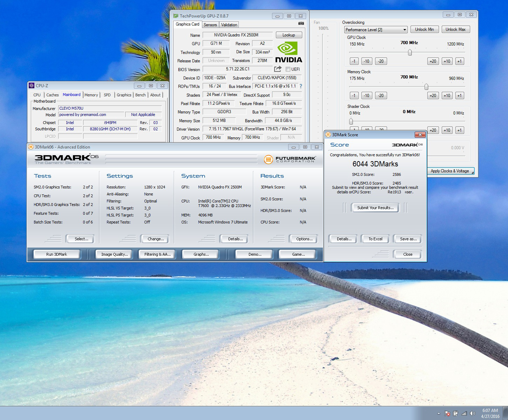Viewport: 508px width, 420px height.
Task: Click GPU Clock +20 button
Action: pyautogui.click(x=433, y=61)
